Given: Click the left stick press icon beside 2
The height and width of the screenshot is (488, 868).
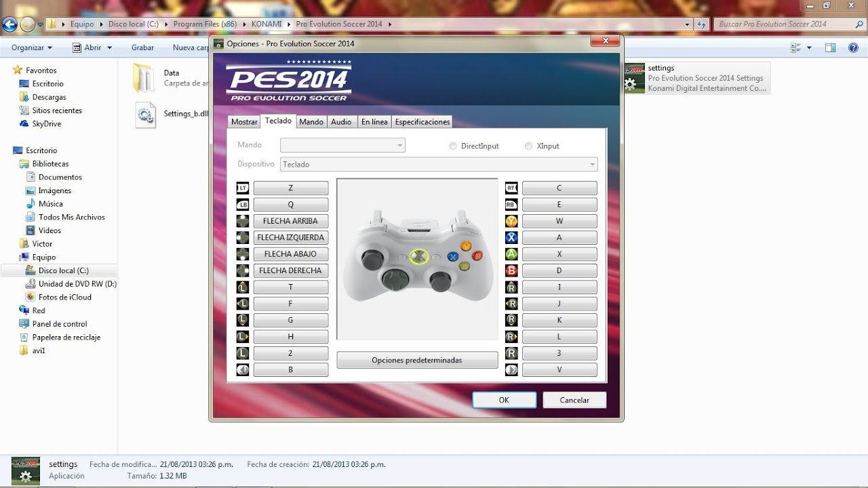Looking at the screenshot, I should [x=243, y=353].
